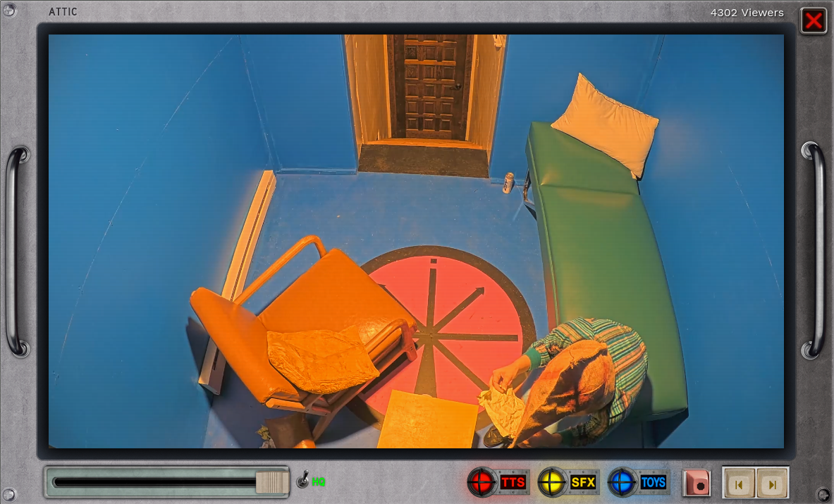Open the TTS text label panel
The width and height of the screenshot is (834, 504).
pos(513,482)
